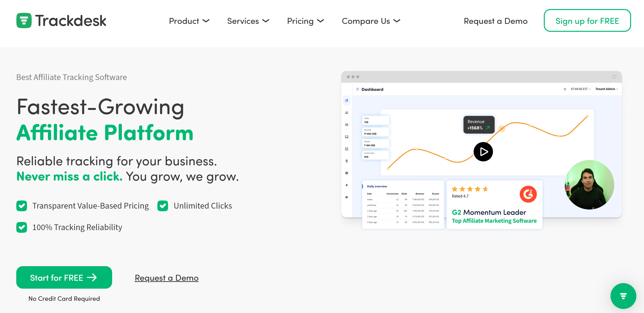The image size is (644, 313).
Task: Play the dashboard demo video
Action: [x=483, y=152]
